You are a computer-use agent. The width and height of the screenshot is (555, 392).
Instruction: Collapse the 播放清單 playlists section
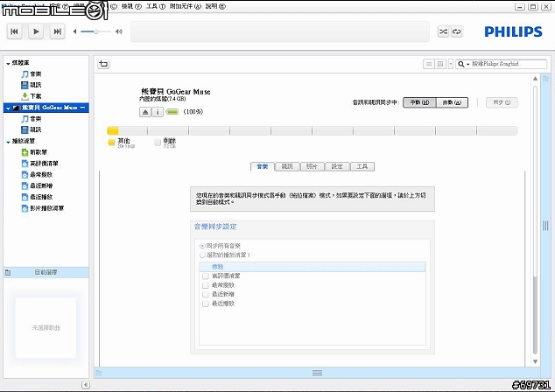pyautogui.click(x=8, y=142)
